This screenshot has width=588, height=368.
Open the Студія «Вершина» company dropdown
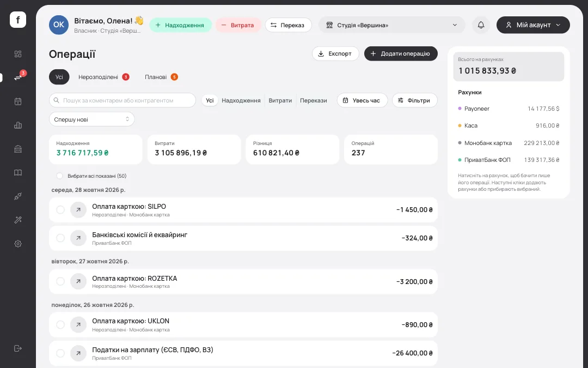391,25
